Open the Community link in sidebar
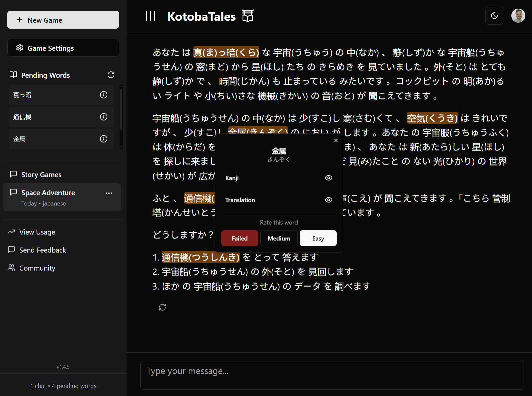The height and width of the screenshot is (396, 532). pyautogui.click(x=37, y=268)
